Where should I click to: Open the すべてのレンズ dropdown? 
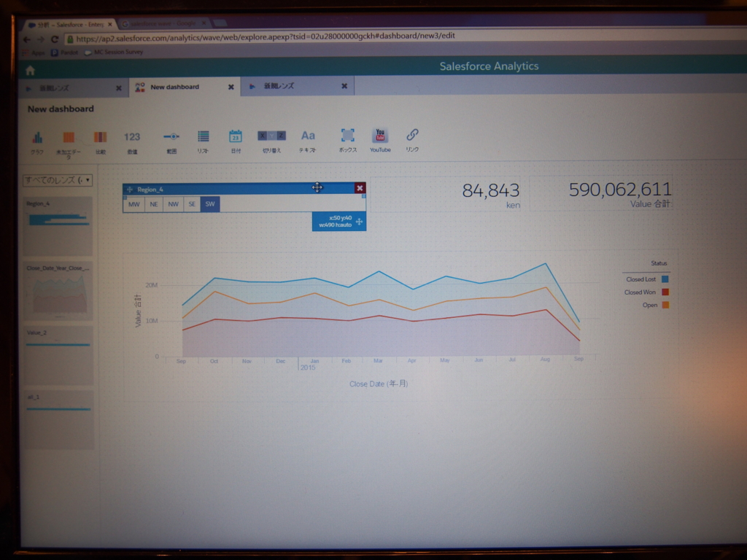tap(58, 180)
